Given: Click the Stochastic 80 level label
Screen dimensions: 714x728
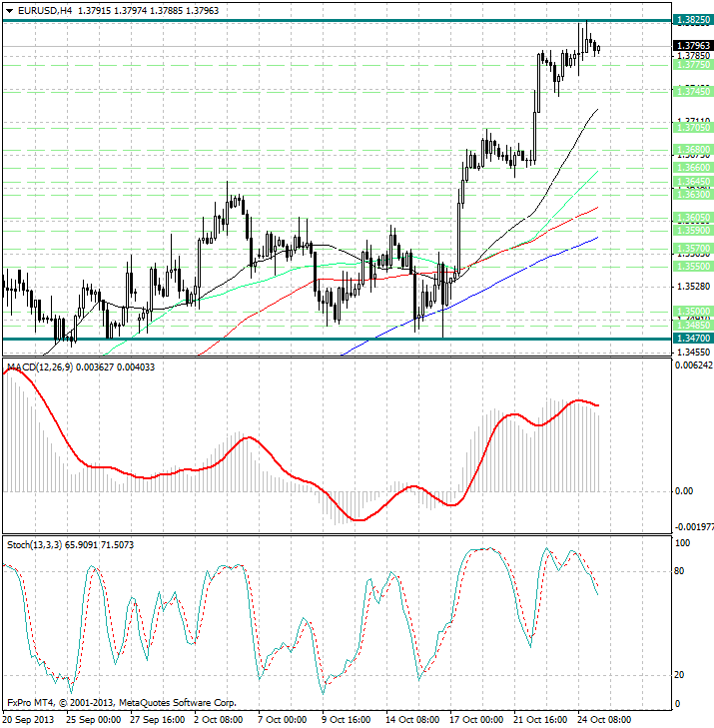Looking at the screenshot, I should [679, 571].
